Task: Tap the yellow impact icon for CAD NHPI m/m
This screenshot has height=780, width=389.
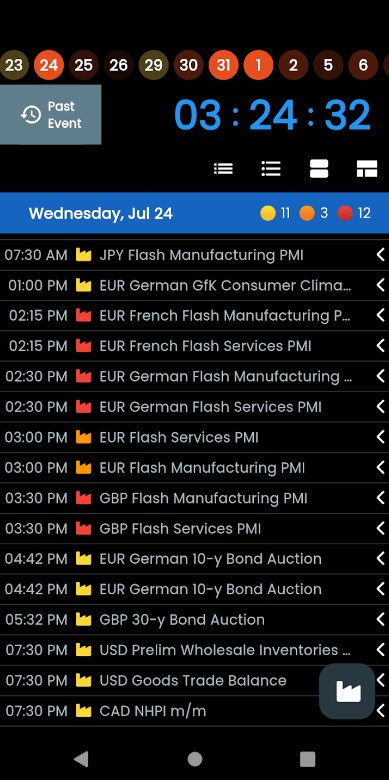Action: [x=84, y=710]
